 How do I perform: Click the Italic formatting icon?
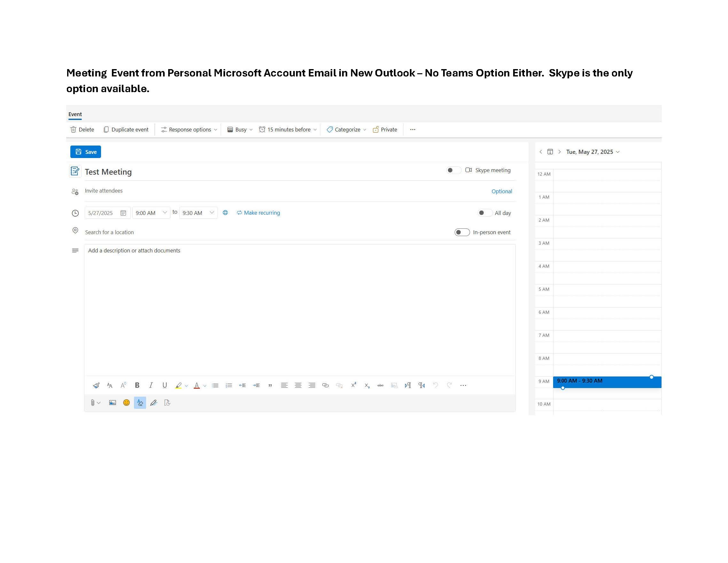(151, 385)
